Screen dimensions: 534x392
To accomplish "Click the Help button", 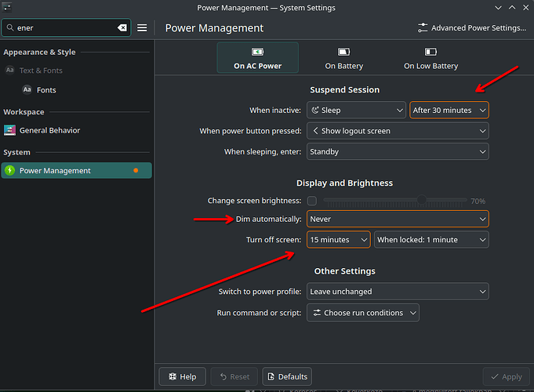I will [x=182, y=376].
